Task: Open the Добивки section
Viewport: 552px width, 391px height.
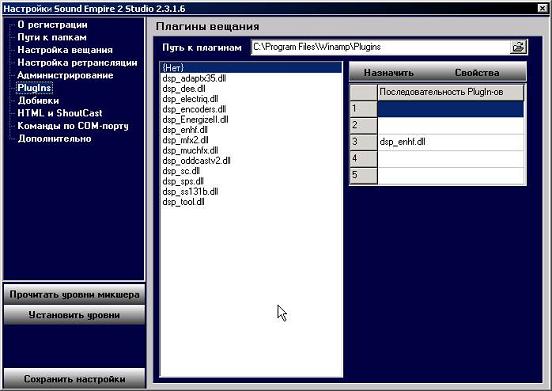Action: [38, 101]
